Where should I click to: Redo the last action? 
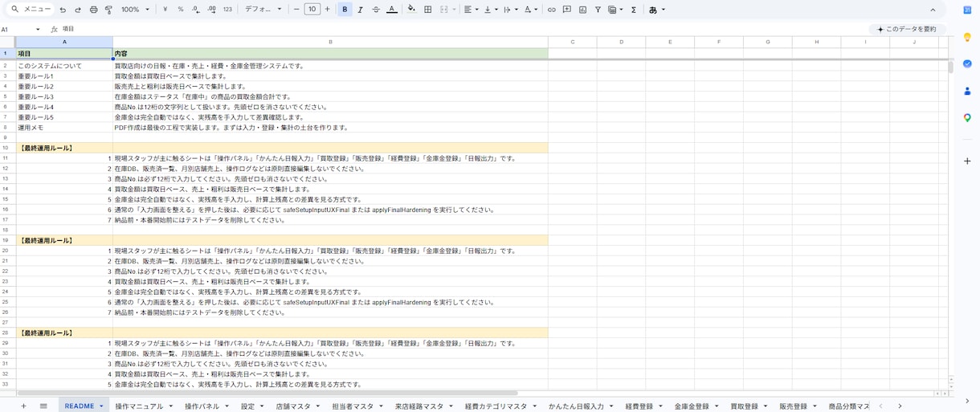[x=78, y=10]
